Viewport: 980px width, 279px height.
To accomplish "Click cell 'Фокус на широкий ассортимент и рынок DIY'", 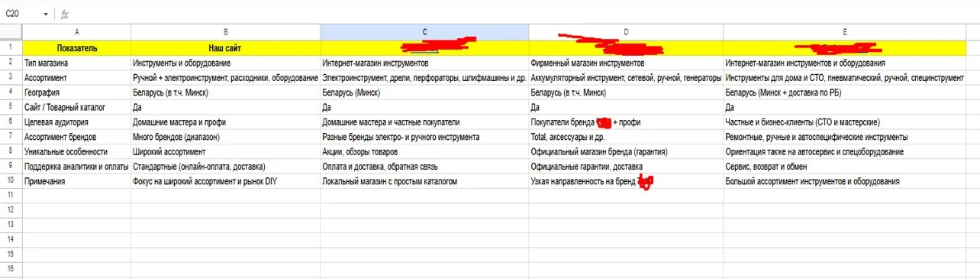I will click(x=225, y=181).
